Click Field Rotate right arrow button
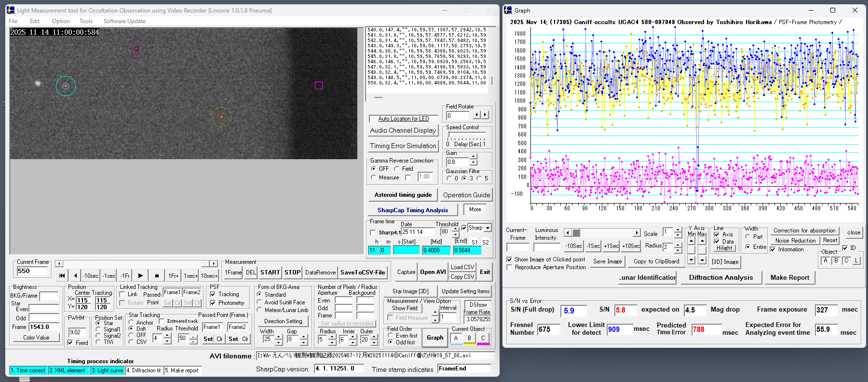Viewport: 868px width, 382px height. click(485, 115)
